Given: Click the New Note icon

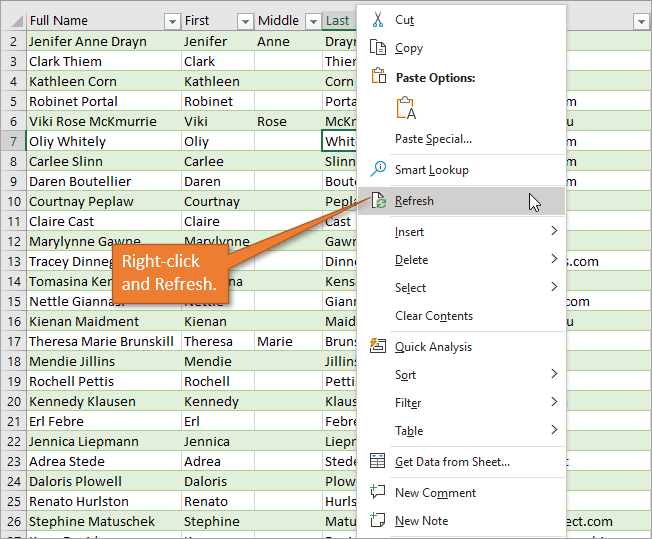Looking at the screenshot, I should 377,521.
